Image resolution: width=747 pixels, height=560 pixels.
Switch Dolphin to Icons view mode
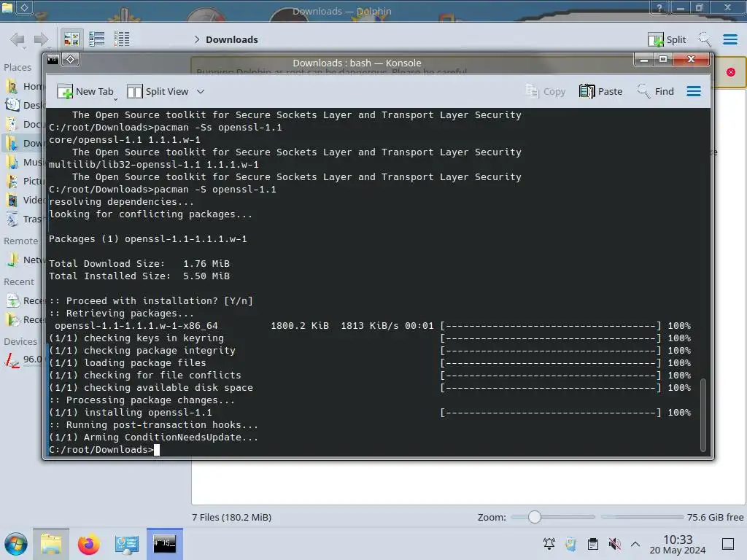tap(71, 39)
